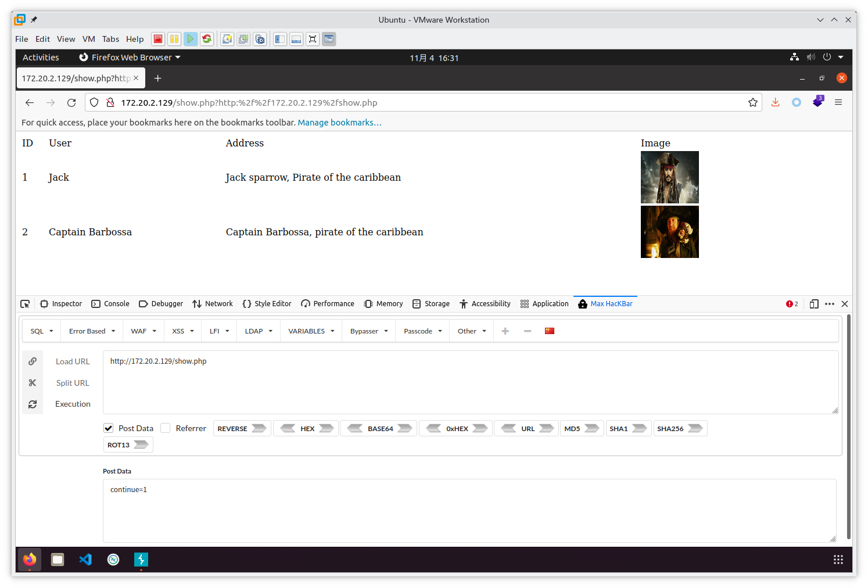Click the VMware suspend (pause) icon
Viewport: 868px width, 588px height.
coord(174,39)
